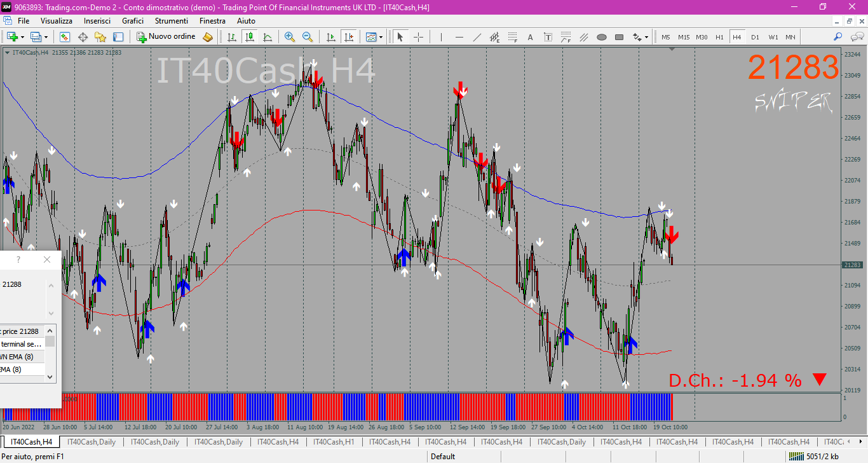
Task: Switch timeframe to M15
Action: pyautogui.click(x=684, y=37)
